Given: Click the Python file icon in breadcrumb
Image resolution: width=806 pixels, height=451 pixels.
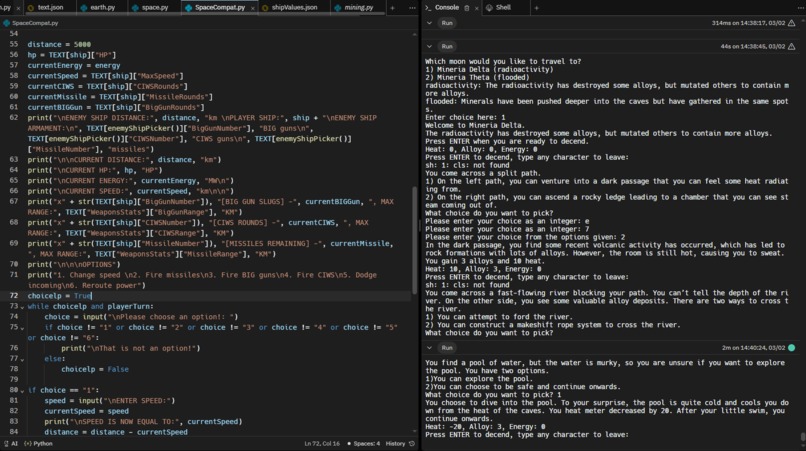Looking at the screenshot, I should click(6, 23).
